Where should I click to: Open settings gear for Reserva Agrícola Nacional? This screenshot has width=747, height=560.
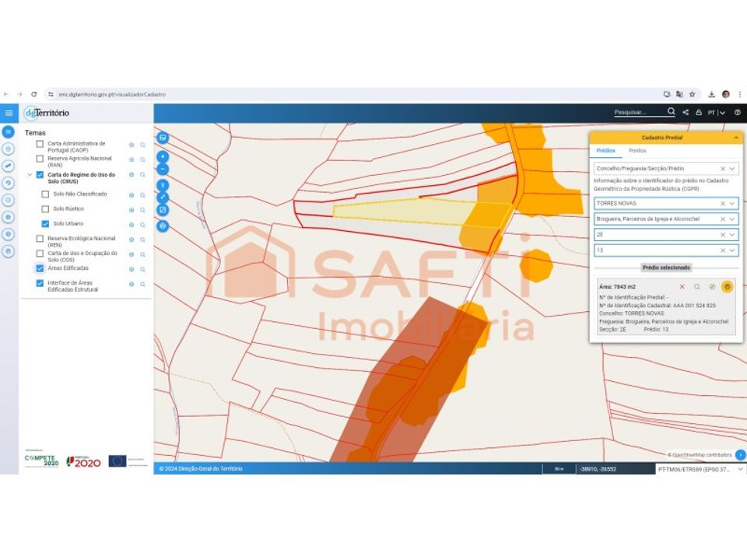[x=132, y=159]
